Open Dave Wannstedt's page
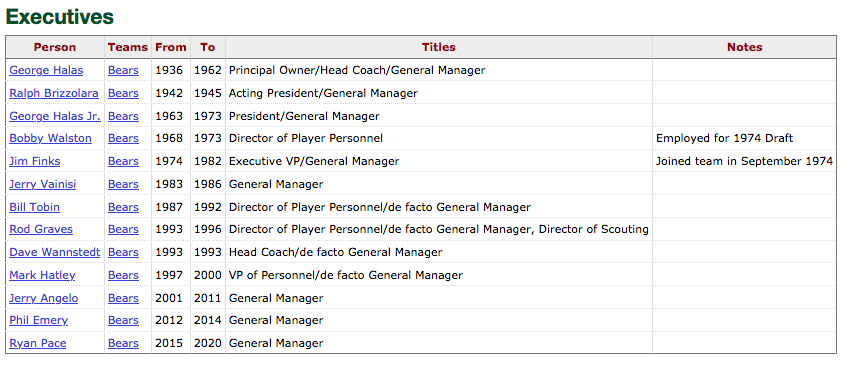This screenshot has width=847, height=371. pos(55,252)
